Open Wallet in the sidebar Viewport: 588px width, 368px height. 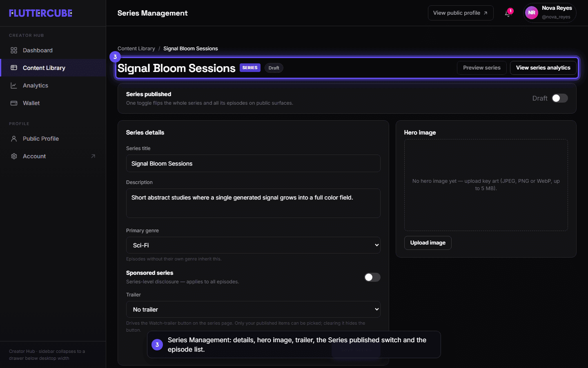(53, 103)
